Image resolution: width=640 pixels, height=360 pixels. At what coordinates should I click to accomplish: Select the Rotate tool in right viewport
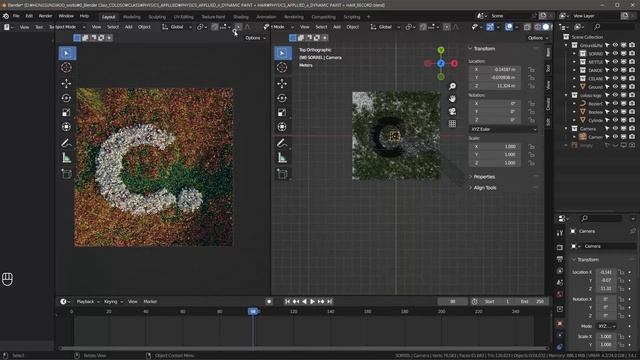[x=282, y=98]
